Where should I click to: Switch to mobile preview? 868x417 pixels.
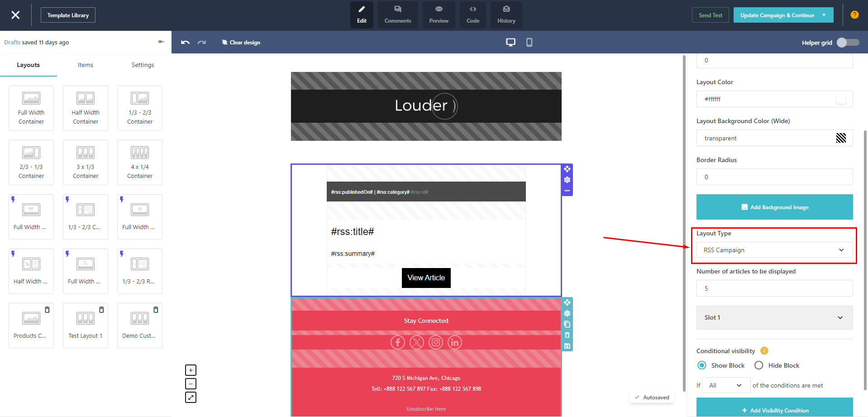click(529, 42)
